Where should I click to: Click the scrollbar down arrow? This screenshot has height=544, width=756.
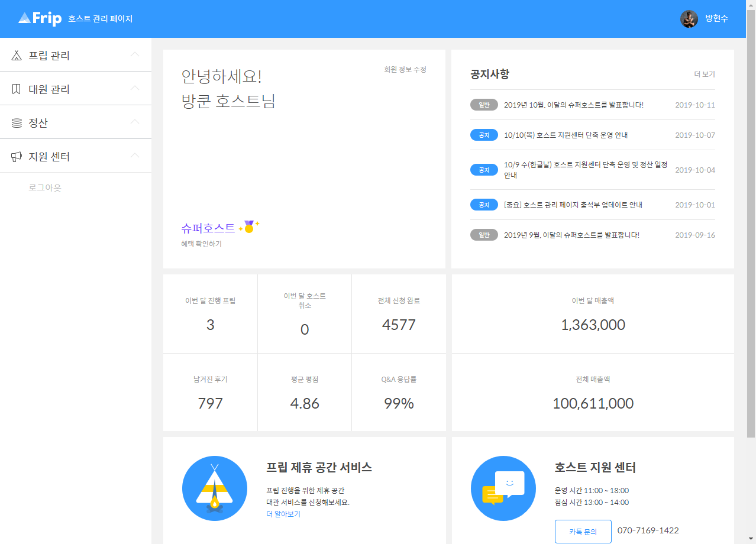coord(751,539)
